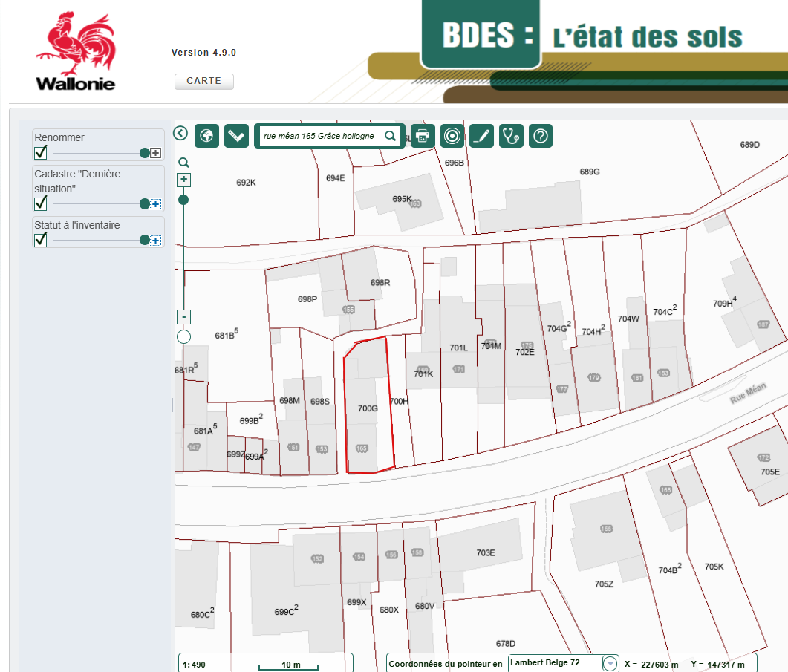This screenshot has width=788, height=672.
Task: Click the stethoscope diagnostic icon
Action: (x=511, y=136)
